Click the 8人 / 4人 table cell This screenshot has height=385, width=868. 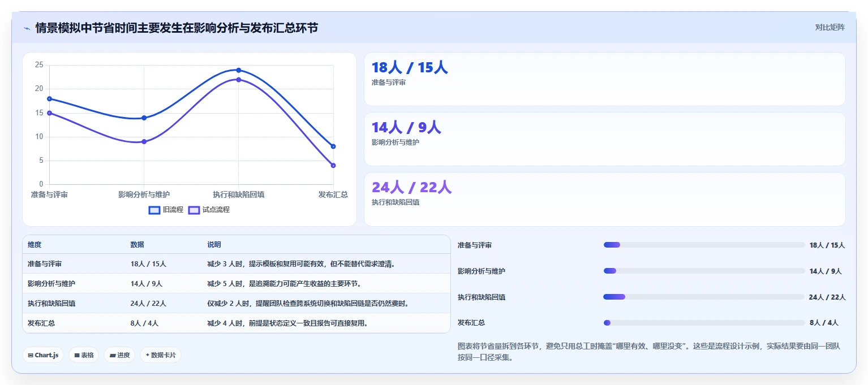pyautogui.click(x=144, y=323)
